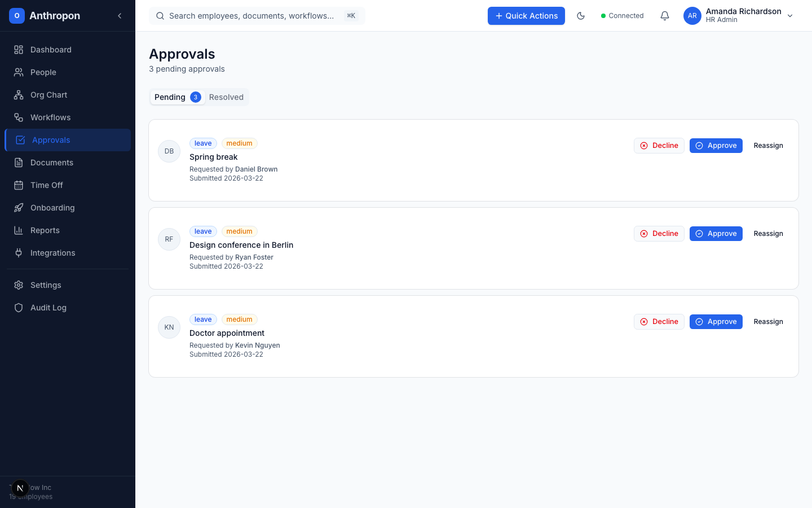Open Amanda Richardson's profile menu

[739, 15]
